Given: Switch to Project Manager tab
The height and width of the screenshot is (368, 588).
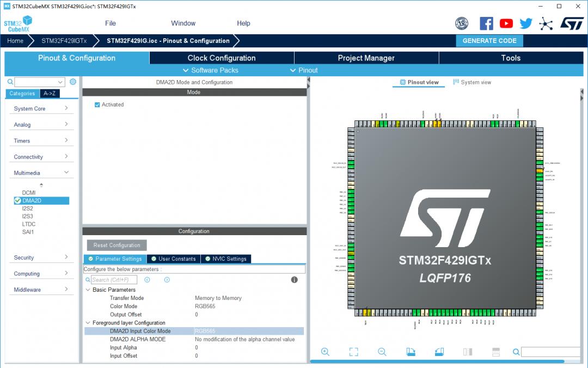Looking at the screenshot, I should (366, 58).
